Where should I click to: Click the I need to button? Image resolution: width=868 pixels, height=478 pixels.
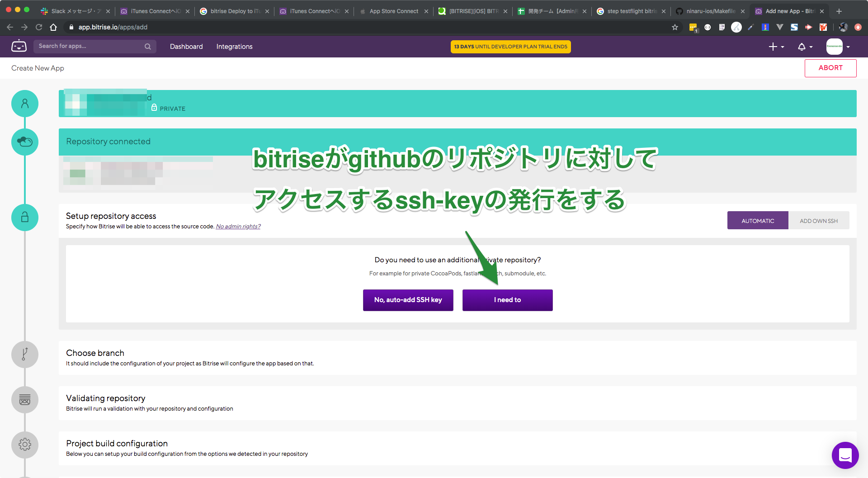507,300
